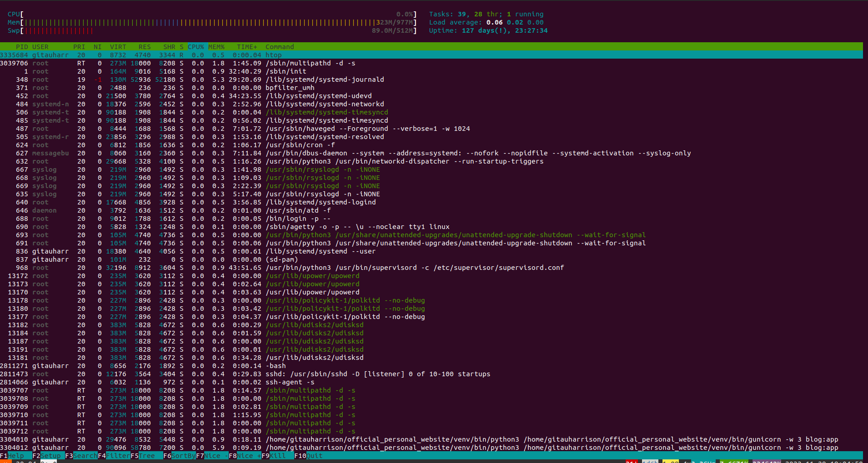Select systemd-timesyncd row PID 485
The image size is (868, 463).
(431, 120)
